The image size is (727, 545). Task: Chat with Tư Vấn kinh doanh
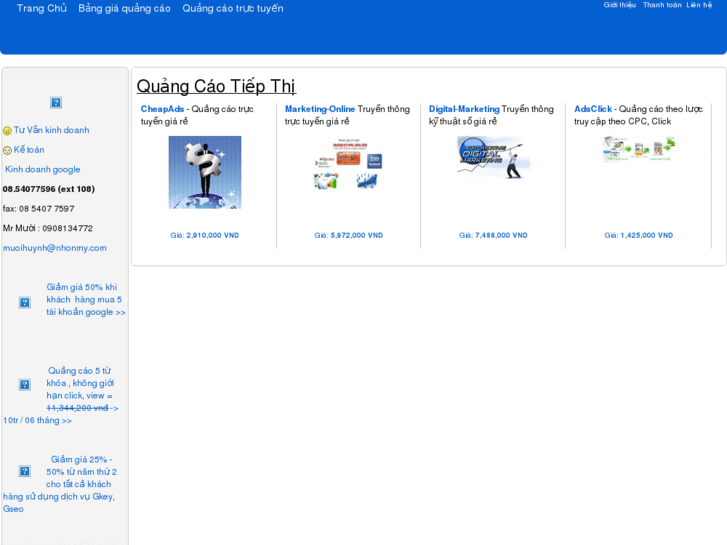51,130
